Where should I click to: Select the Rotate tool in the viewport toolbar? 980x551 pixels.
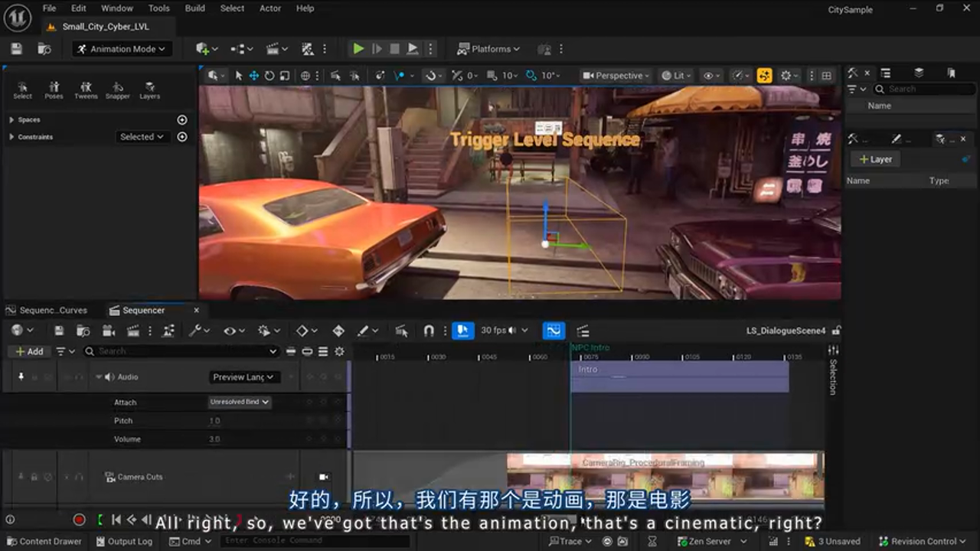pos(269,76)
